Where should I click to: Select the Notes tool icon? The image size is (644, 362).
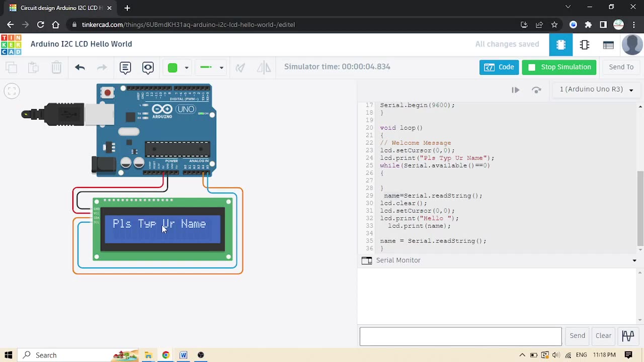pos(125,67)
